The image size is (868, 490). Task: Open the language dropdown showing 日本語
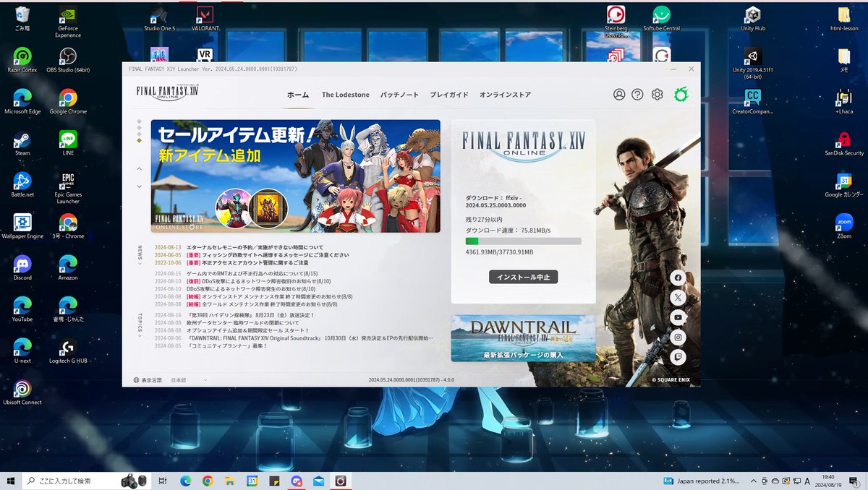pyautogui.click(x=189, y=380)
